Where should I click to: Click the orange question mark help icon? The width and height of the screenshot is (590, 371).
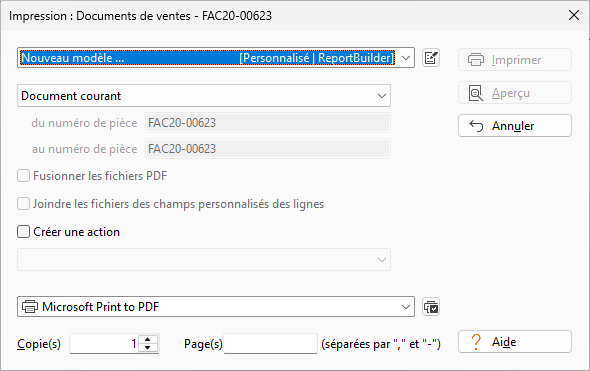(x=476, y=342)
